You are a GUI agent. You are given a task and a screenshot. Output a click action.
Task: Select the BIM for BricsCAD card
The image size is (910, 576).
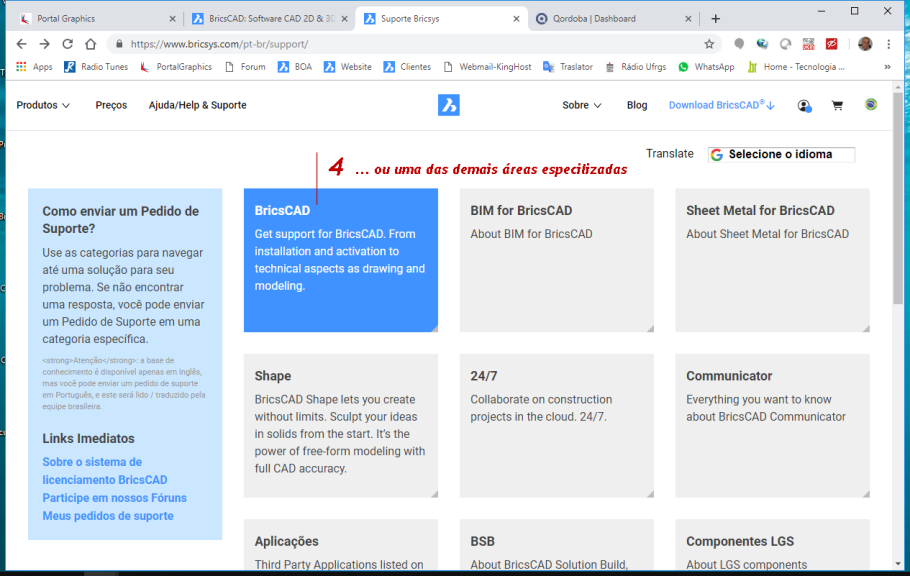tap(557, 260)
